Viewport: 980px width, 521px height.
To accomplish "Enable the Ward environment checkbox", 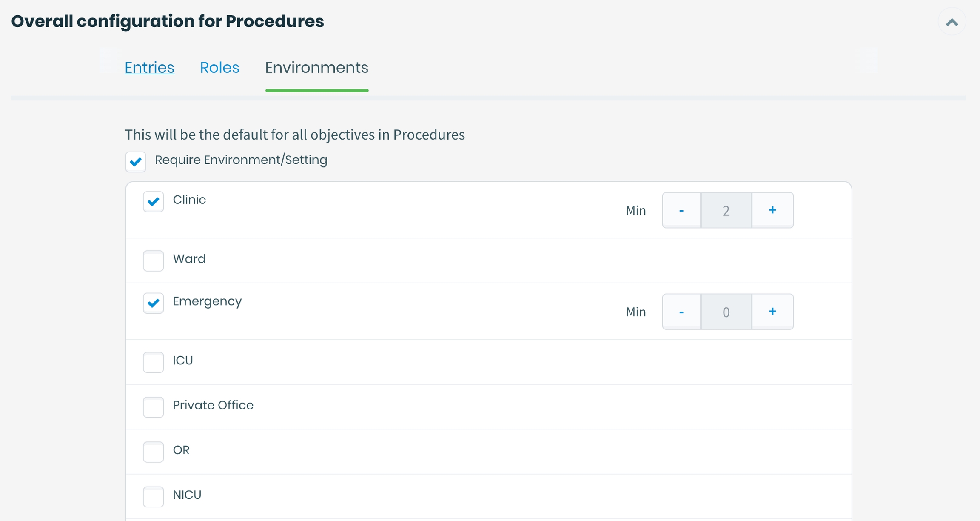I will pos(154,260).
